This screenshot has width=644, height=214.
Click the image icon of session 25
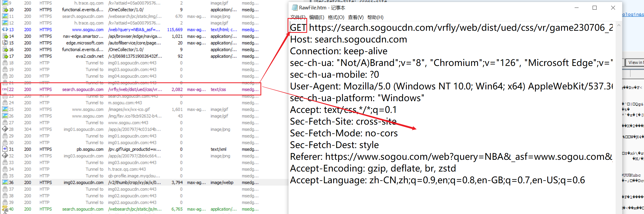click(5, 109)
